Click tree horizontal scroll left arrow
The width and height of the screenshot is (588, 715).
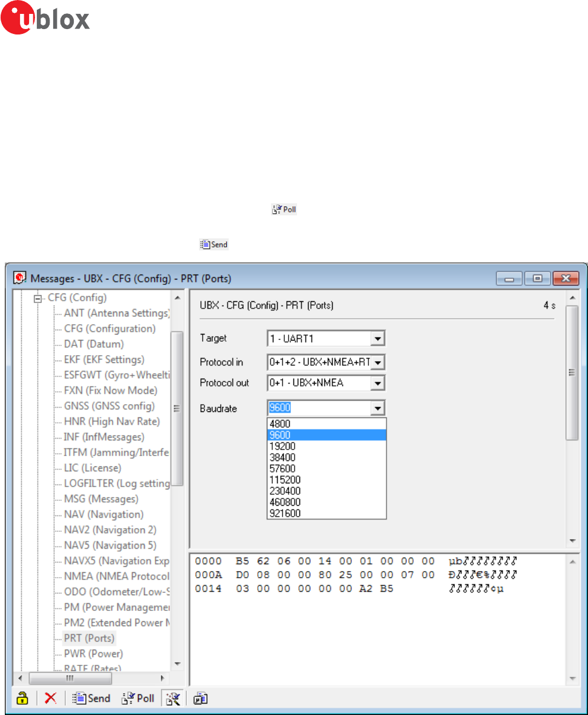tap(20, 678)
